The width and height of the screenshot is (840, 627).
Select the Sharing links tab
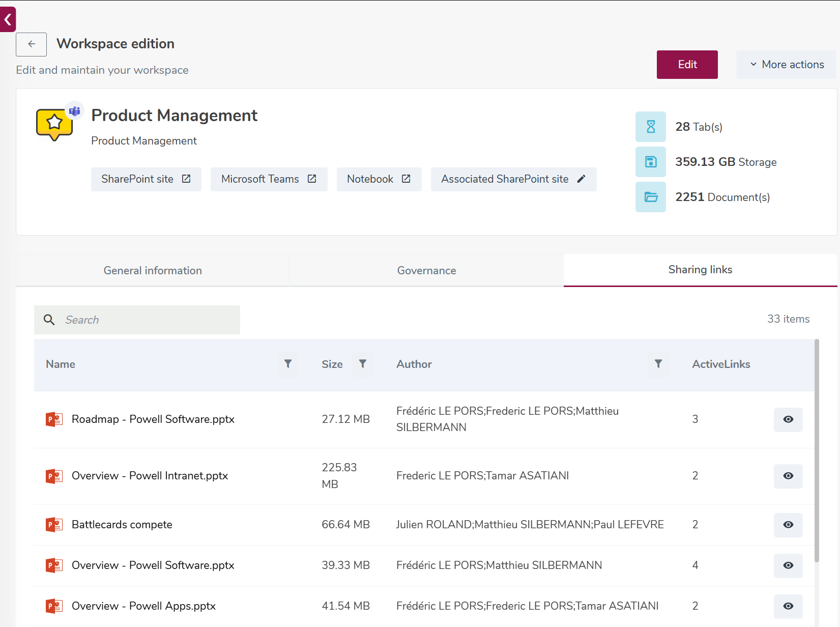pyautogui.click(x=700, y=270)
